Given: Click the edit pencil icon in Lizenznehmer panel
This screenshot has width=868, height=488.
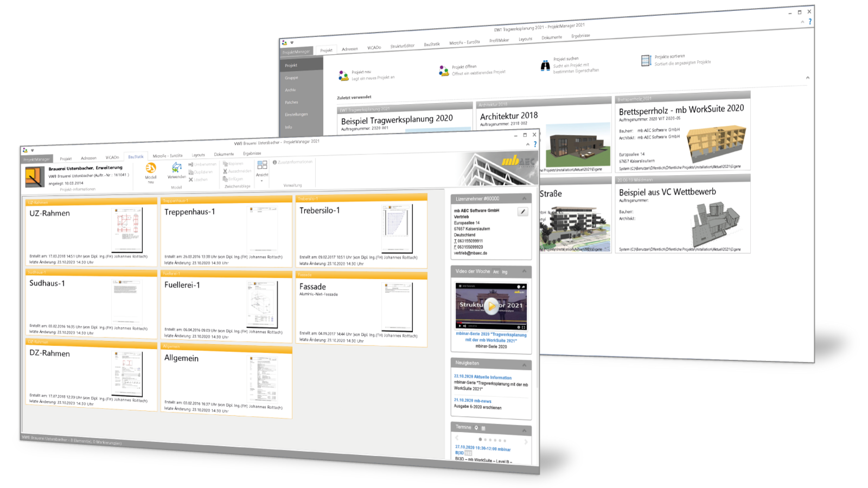Looking at the screenshot, I should (522, 211).
